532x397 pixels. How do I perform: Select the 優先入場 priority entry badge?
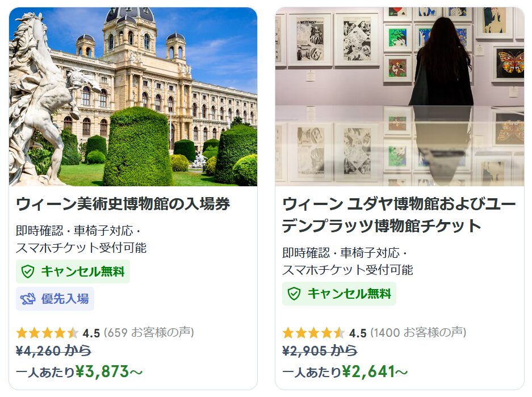click(55, 299)
